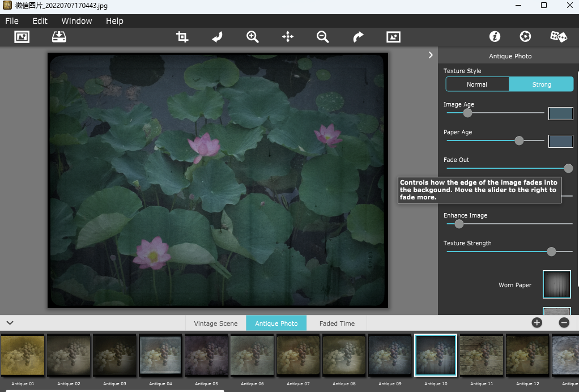579x392 pixels.
Task: Click the dice randomize icon
Action: [x=559, y=37]
